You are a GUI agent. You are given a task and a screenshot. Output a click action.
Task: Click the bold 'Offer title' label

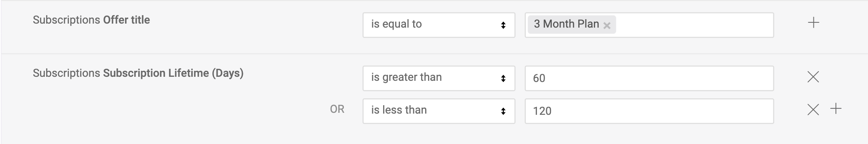coord(126,20)
